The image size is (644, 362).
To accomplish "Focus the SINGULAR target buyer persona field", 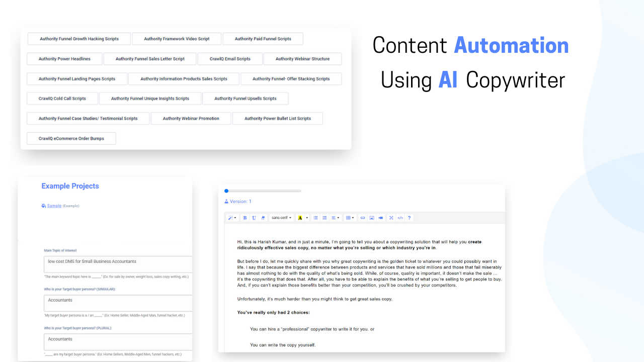I will click(x=118, y=303).
